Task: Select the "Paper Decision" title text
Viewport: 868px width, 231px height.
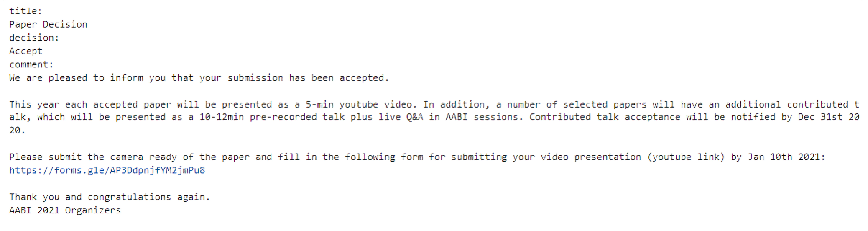Action: [x=48, y=24]
